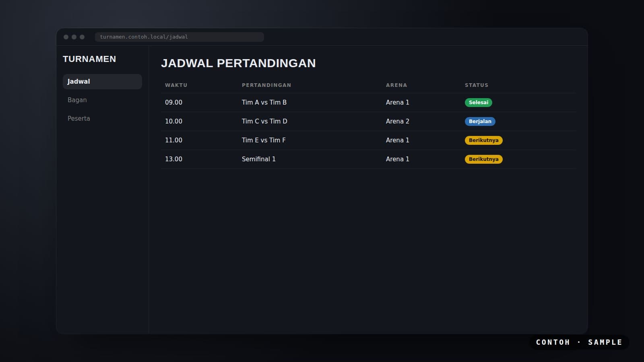This screenshot has height=362, width=644.
Task: Click the Tim C vs Tim D match
Action: (264, 121)
